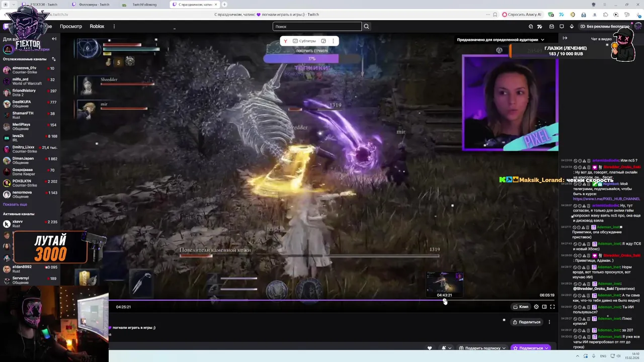
Task: Open a1dan8992 Rust channel
Action: [x=30, y=269]
